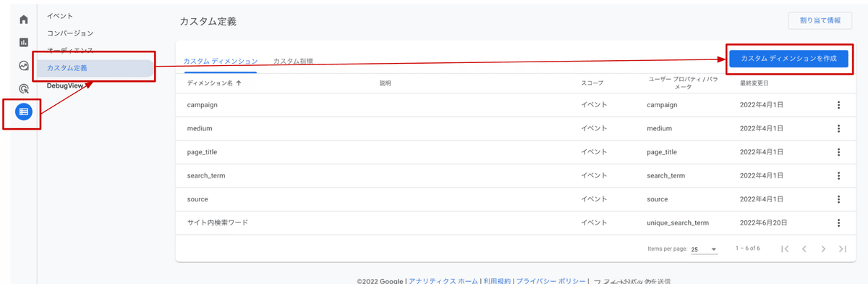Go to the previous page of results
The width and height of the screenshot is (868, 284).
pyautogui.click(x=804, y=249)
